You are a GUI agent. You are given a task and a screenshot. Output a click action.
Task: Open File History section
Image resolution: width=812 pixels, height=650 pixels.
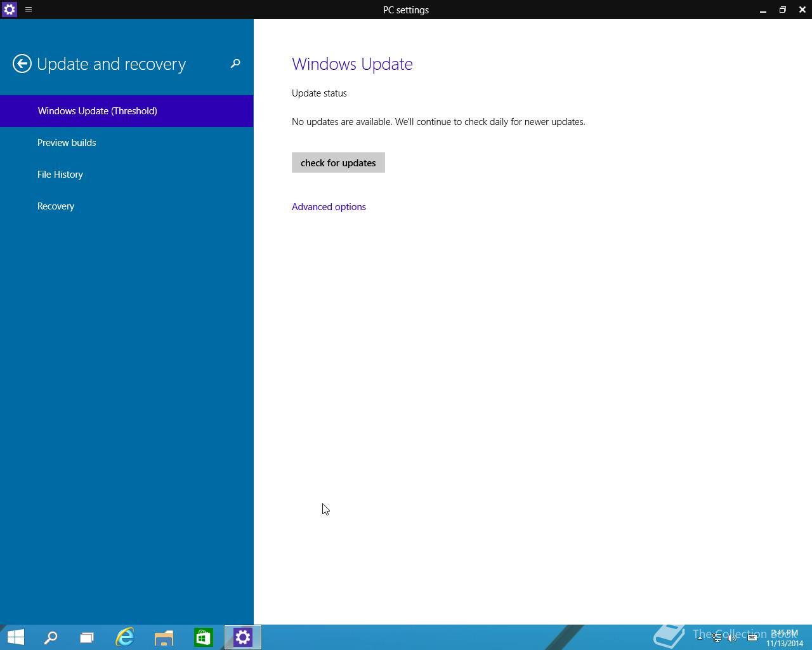click(127, 175)
